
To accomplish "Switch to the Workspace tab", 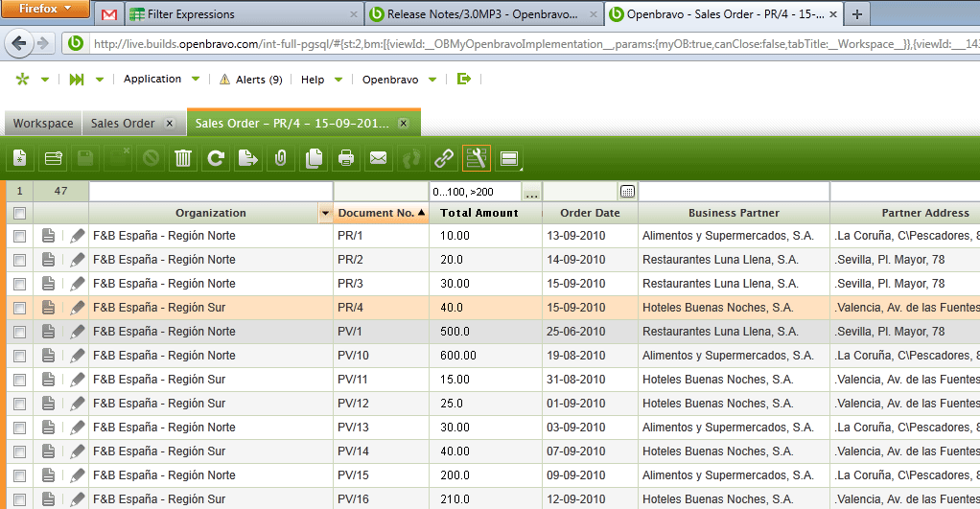I will [43, 124].
